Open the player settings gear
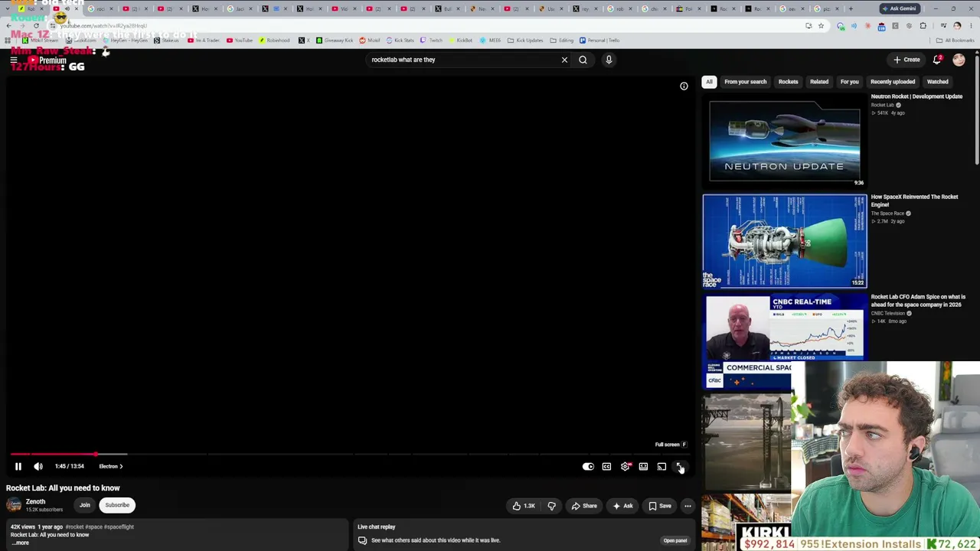The image size is (980, 551). click(626, 466)
